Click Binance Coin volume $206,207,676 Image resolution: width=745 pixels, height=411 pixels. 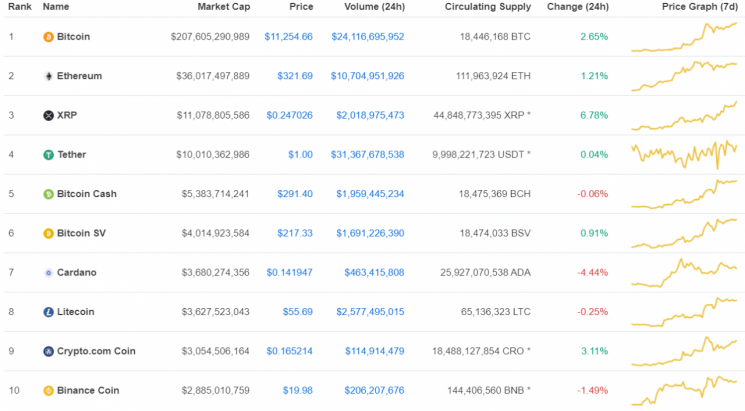pos(374,391)
